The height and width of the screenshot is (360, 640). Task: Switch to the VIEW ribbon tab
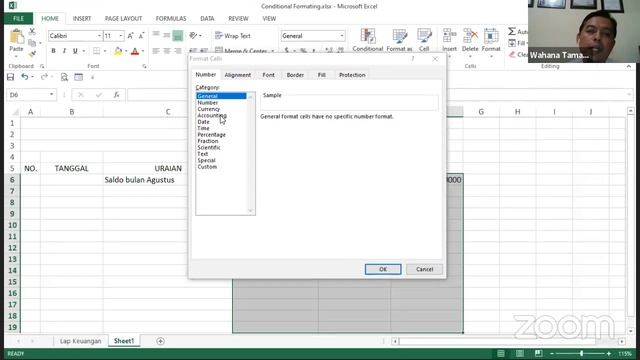click(x=269, y=19)
